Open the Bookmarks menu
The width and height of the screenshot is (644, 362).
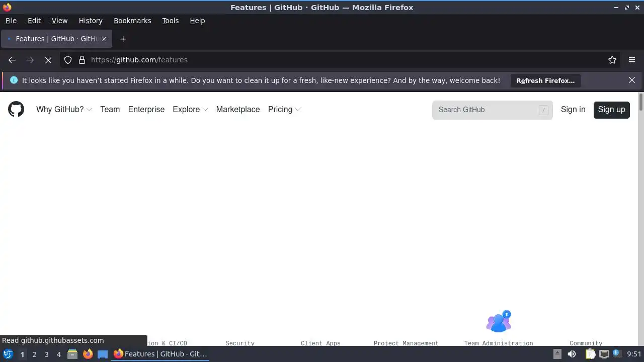[132, 21]
